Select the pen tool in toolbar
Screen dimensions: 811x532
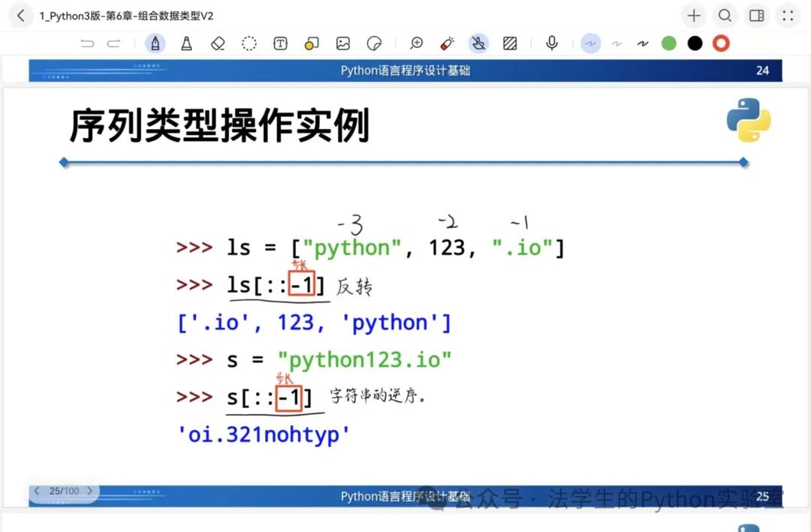[155, 44]
